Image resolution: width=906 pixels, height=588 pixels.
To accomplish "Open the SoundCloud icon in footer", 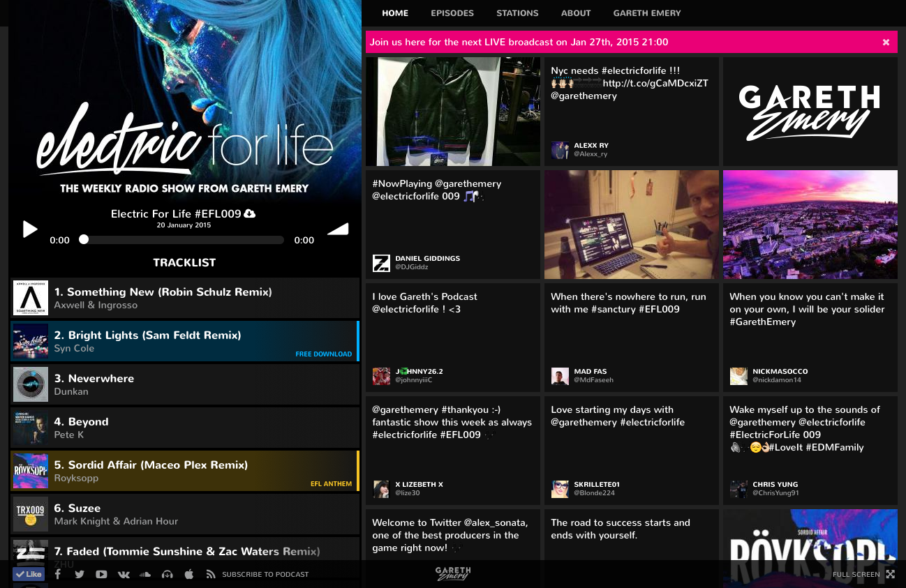I will [145, 574].
